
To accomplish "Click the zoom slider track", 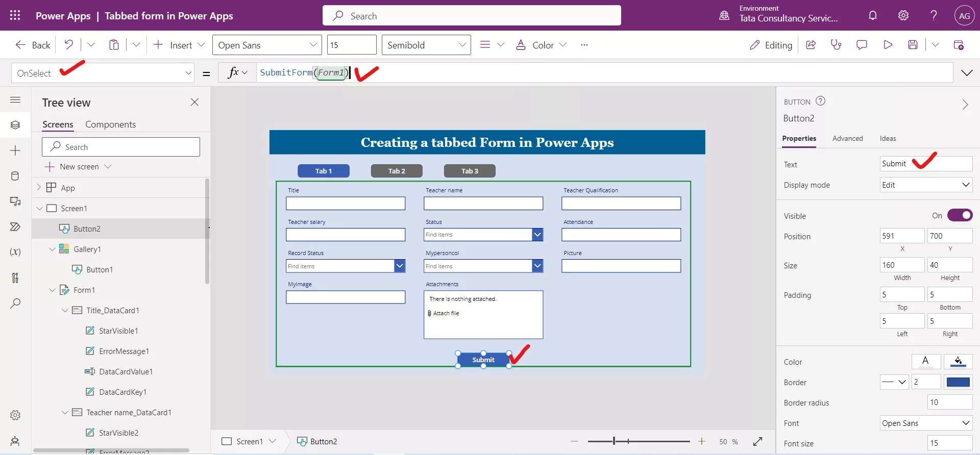I will click(639, 441).
